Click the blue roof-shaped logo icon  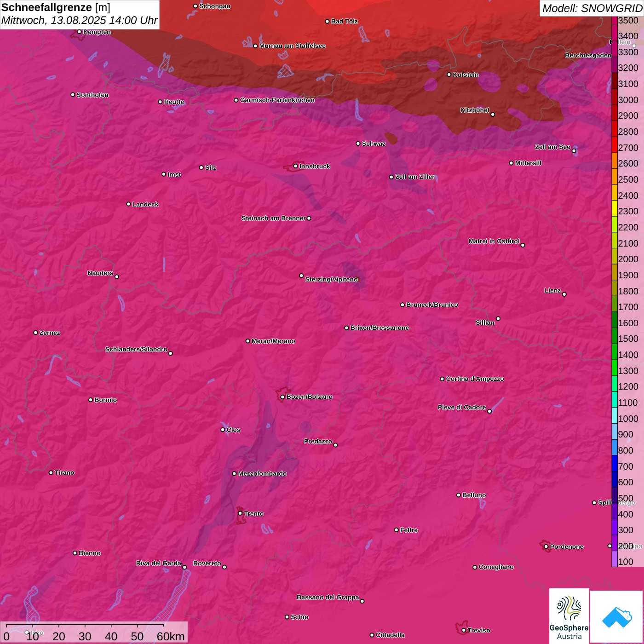[617, 617]
